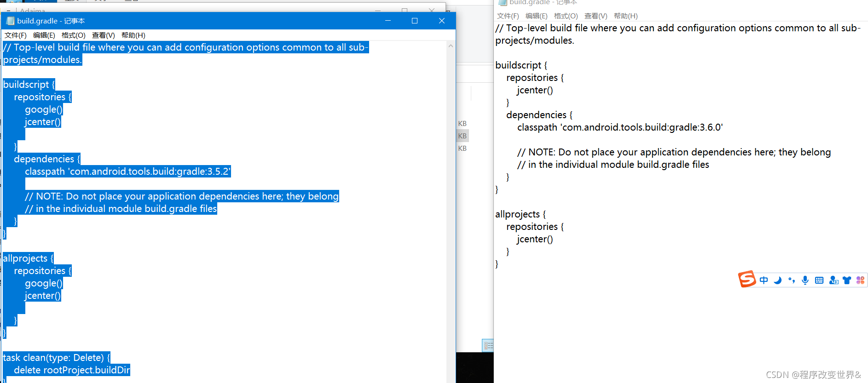
Task: Click '// NOTE: Do not place' comment in right Notepad
Action: pyautogui.click(x=674, y=152)
